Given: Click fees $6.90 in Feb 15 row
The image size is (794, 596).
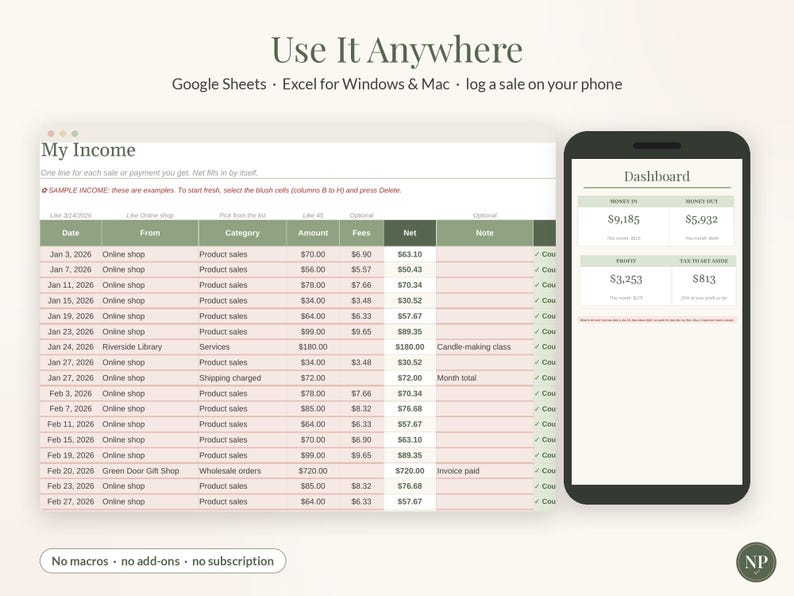Looking at the screenshot, I should pos(362,440).
